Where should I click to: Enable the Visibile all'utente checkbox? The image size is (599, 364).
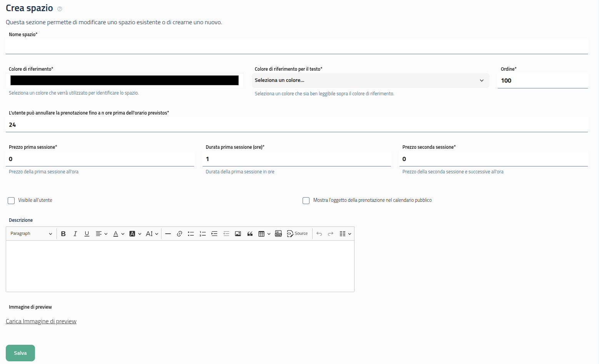coord(11,201)
